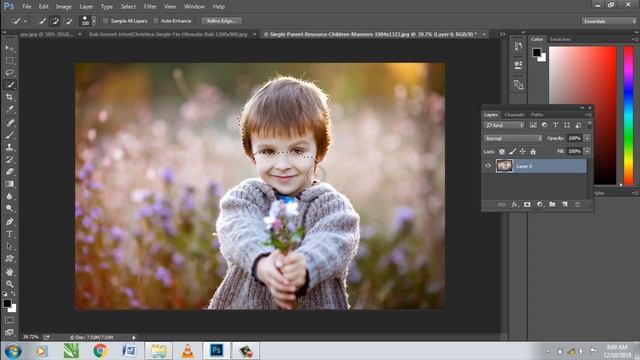Select the Pen tool
The image size is (640, 360).
click(9, 222)
